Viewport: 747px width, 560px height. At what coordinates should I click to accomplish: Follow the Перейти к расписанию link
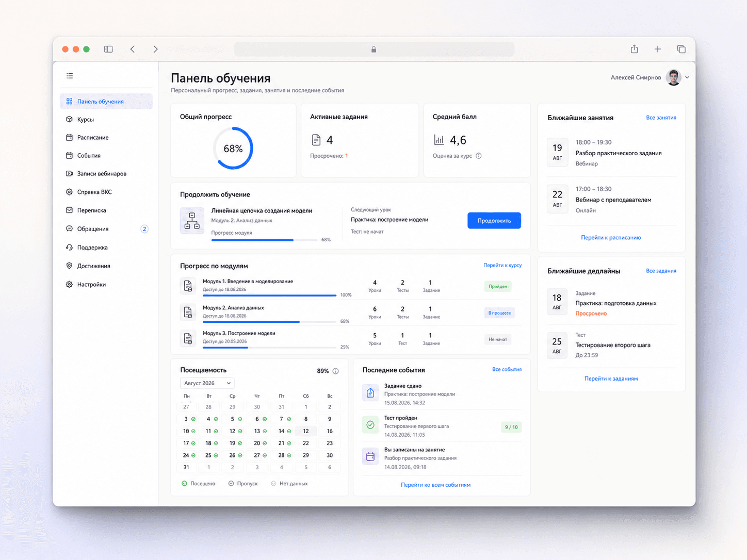611,238
